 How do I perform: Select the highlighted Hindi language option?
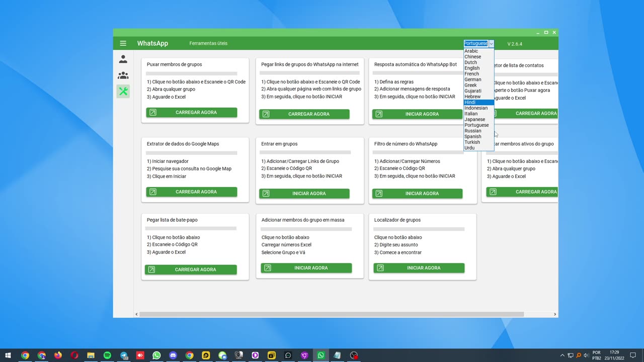[x=478, y=102]
